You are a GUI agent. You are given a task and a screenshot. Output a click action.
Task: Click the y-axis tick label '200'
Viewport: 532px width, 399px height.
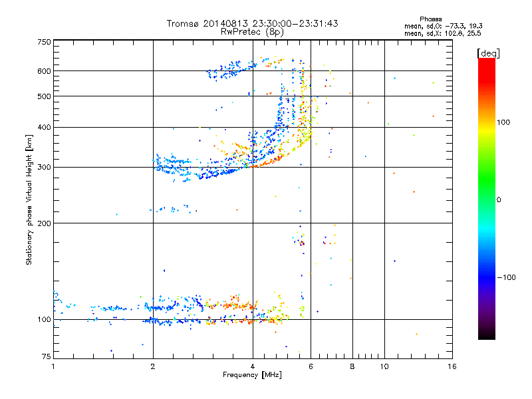point(44,223)
